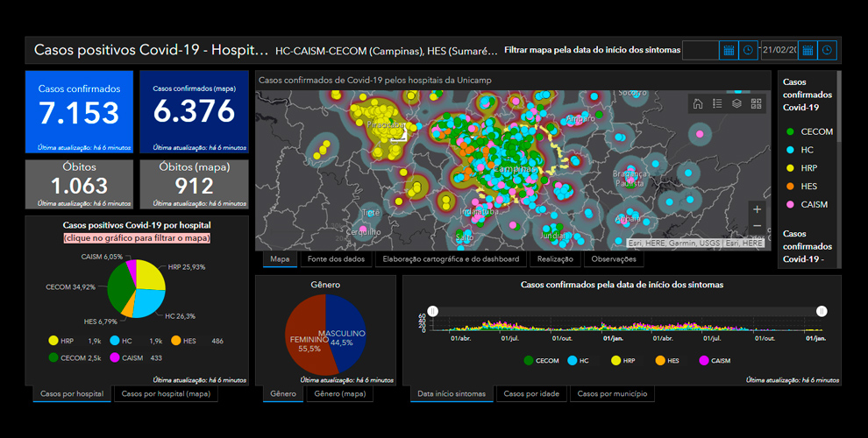Open end date clock time picker
This screenshot has height=438, width=868.
click(x=828, y=51)
